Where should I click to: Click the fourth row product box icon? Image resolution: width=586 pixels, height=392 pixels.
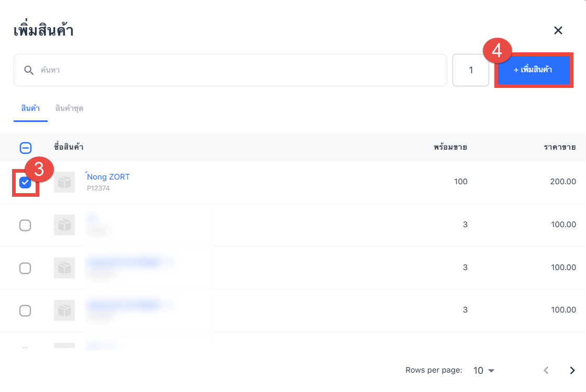coord(64,310)
